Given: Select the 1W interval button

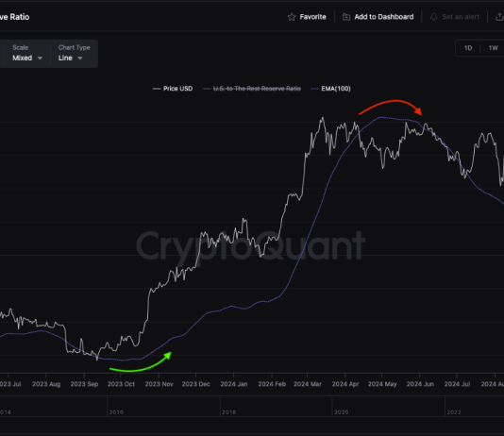Looking at the screenshot, I should point(493,48).
